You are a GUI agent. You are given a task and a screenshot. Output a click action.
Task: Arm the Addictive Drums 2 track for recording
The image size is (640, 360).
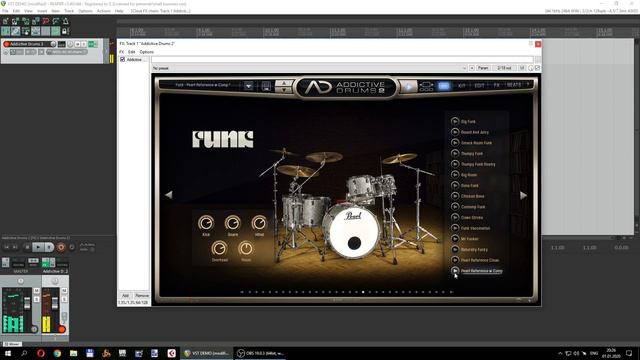point(6,44)
